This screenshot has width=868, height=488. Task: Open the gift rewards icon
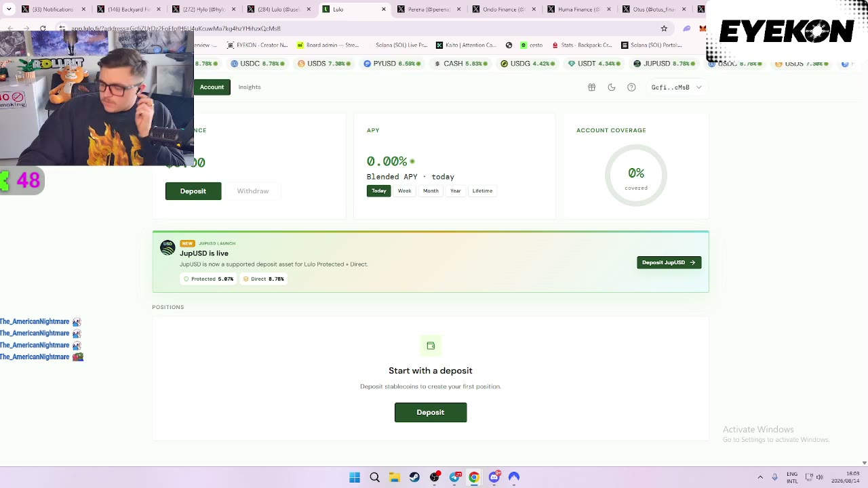pyautogui.click(x=591, y=87)
